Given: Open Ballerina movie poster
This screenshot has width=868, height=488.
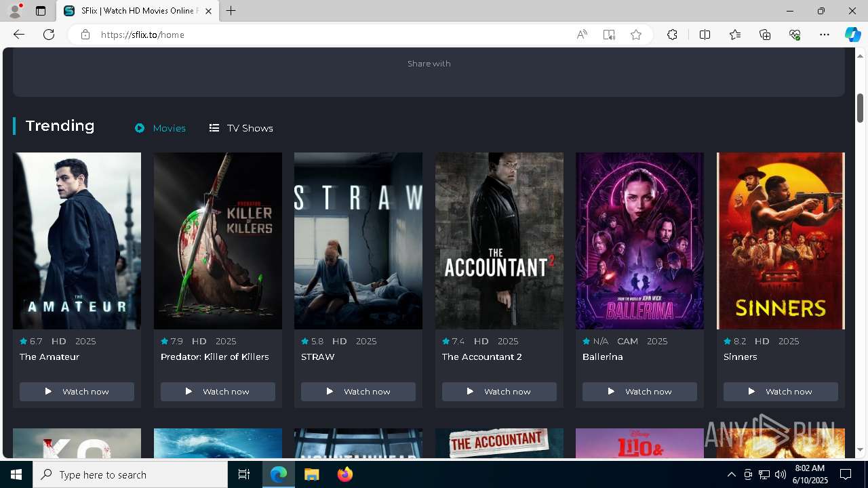Looking at the screenshot, I should 639,241.
